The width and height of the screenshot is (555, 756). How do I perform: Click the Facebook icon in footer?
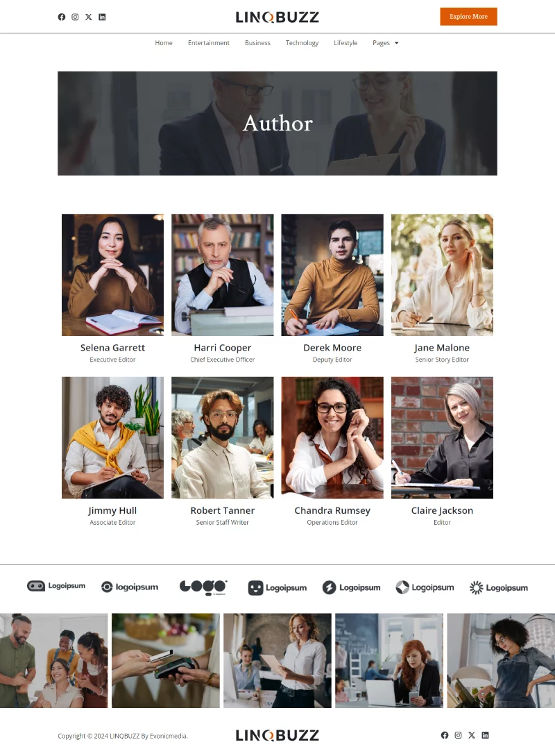click(x=445, y=734)
